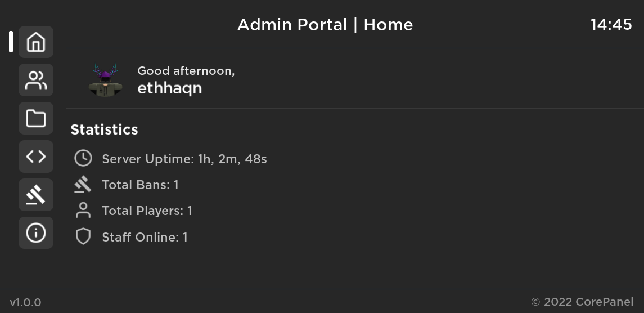
Task: Click the Staff Online: 1 statistic
Action: pos(145,238)
